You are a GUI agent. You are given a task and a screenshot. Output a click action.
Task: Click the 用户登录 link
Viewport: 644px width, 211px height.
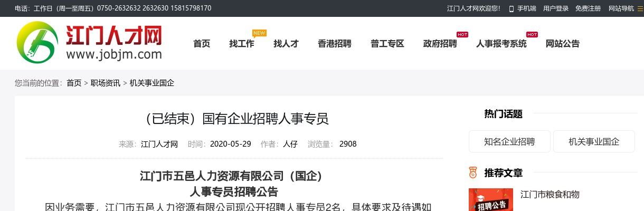click(x=556, y=8)
